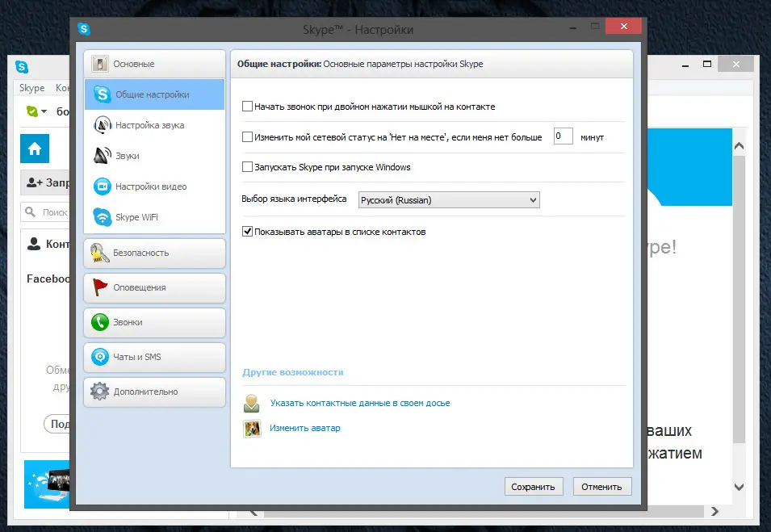Click the profile person icon near contact data link
This screenshot has height=532, width=771.
pos(252,403)
